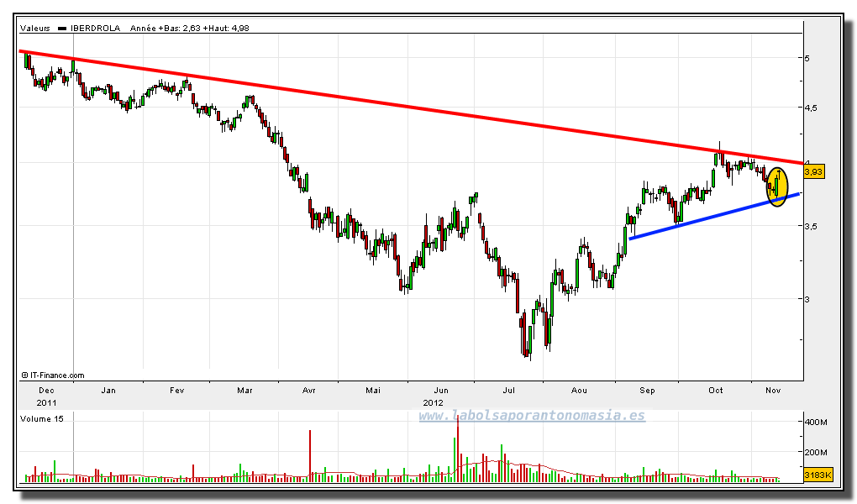Click the '+Haut: 4,98' text
The image size is (857, 504).
(x=226, y=28)
